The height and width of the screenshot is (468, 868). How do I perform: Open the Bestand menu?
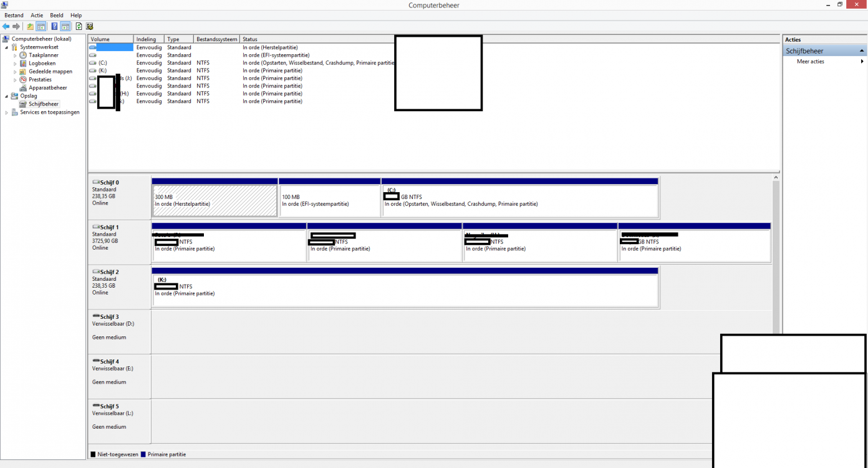(14, 15)
